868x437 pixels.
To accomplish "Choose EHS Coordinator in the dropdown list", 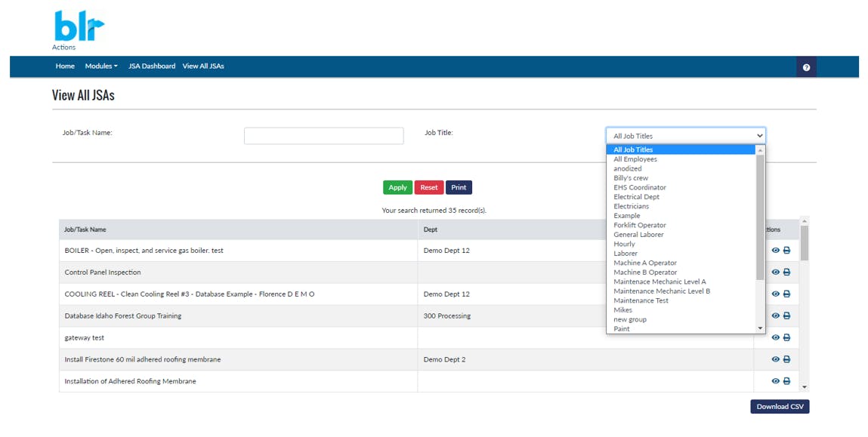I will [x=639, y=187].
